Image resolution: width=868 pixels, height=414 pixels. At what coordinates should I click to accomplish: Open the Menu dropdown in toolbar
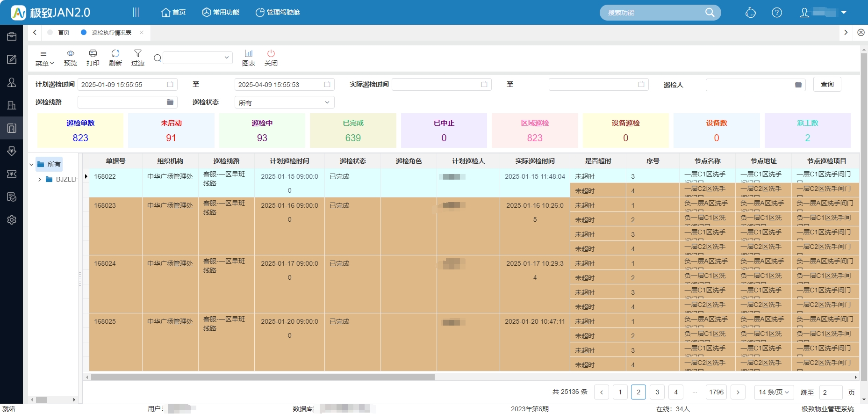coord(44,58)
